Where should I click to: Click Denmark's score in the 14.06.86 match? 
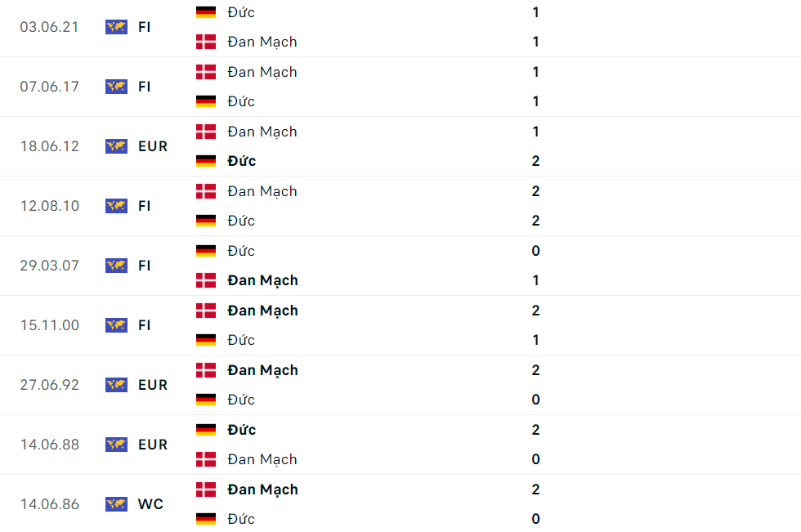coord(536,490)
